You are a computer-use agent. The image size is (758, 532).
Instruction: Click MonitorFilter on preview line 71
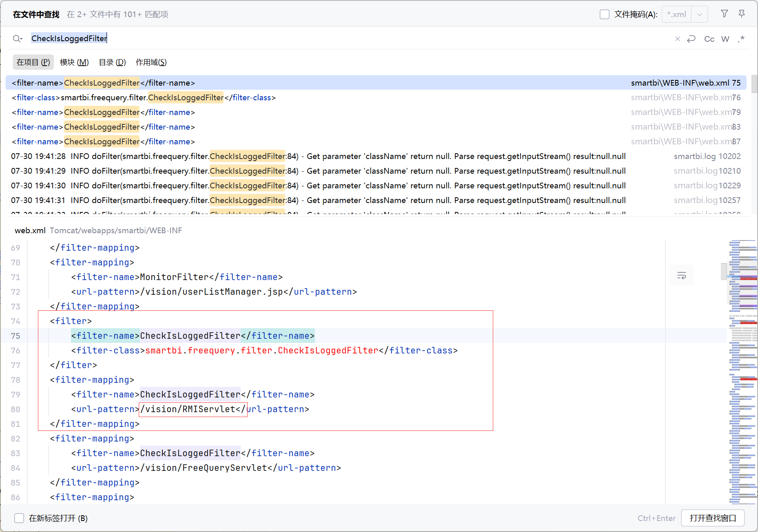174,277
